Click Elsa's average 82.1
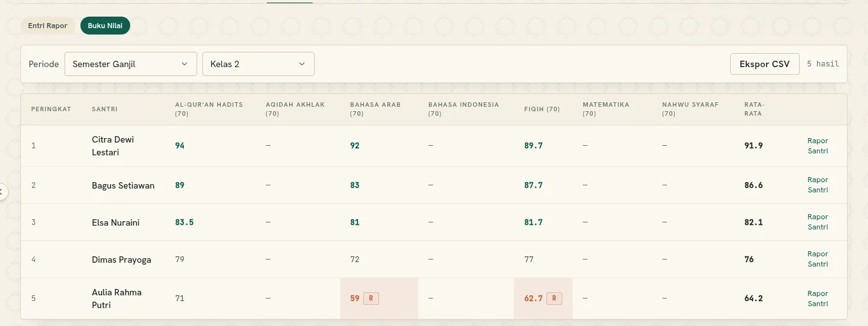Viewport: 868px width, 326px height. click(754, 222)
